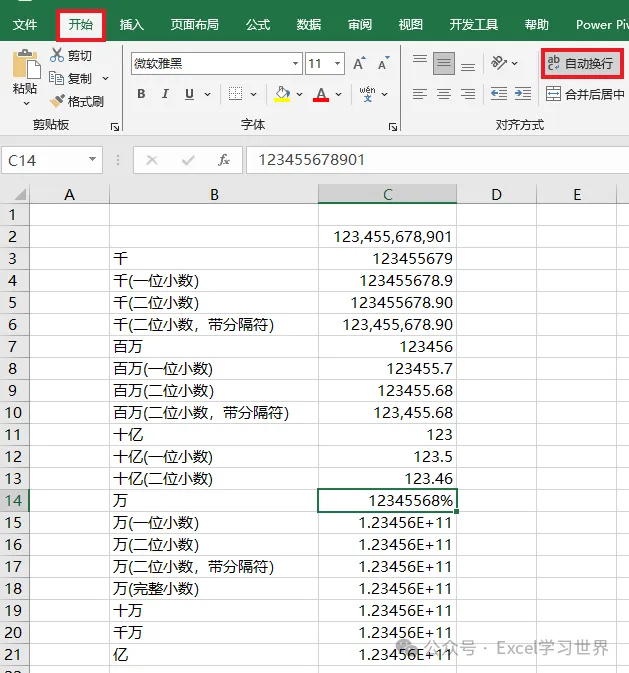Select cell labeled 百万(一位小数)
Screen dimensions: 629x673
[x=214, y=369]
